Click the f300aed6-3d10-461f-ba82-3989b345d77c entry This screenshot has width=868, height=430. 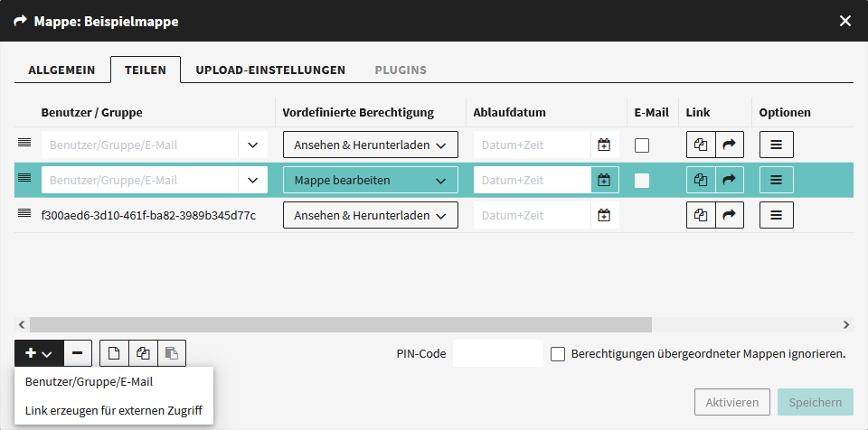[148, 215]
